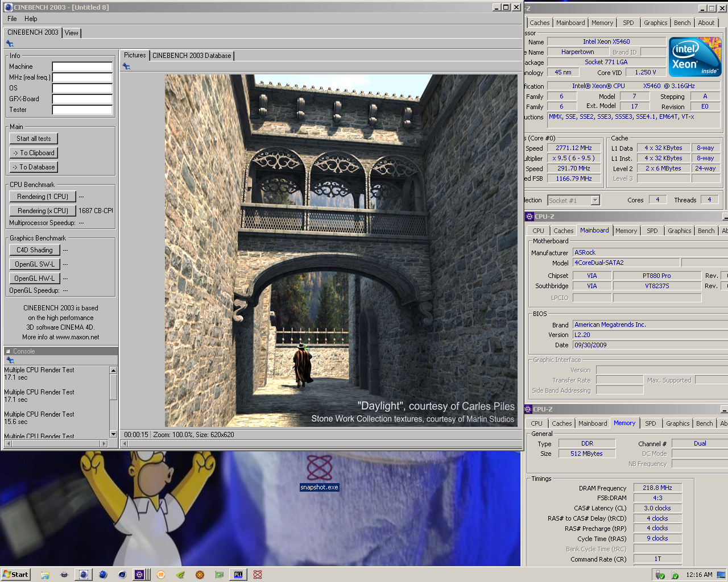This screenshot has width=728, height=582.
Task: Click the To Clipboard button
Action: [x=34, y=153]
